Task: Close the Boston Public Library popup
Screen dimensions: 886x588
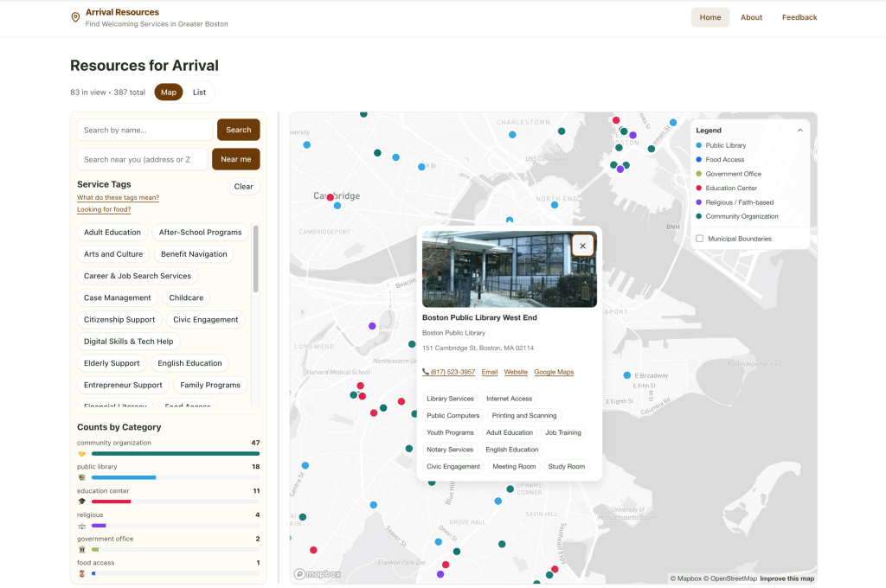Action: [x=582, y=246]
